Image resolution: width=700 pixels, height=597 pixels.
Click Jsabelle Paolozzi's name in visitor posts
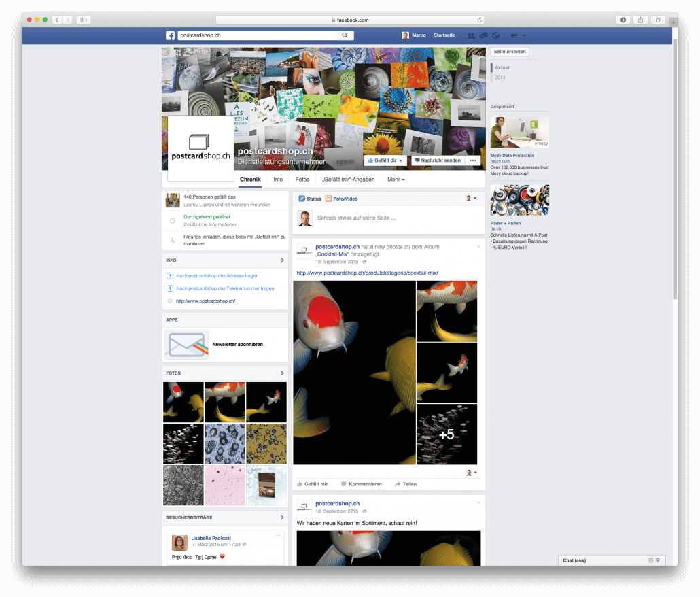tap(211, 538)
